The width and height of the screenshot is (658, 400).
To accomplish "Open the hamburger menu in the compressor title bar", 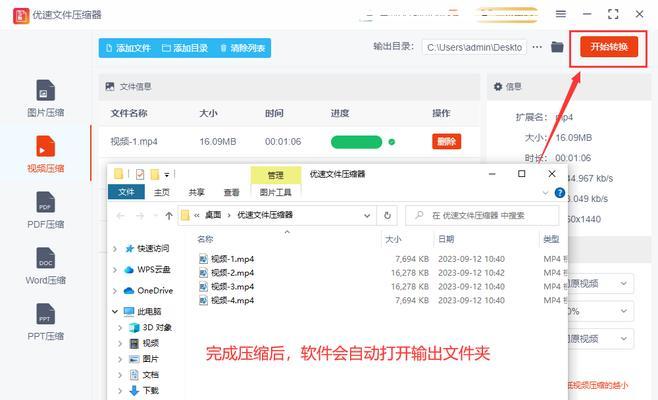I will pyautogui.click(x=561, y=14).
